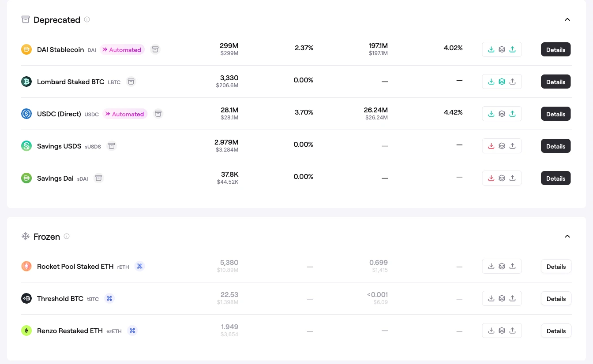Screen dimensions: 593x364
Task: Open Details for Renzo Restaked ETH
Action: [556, 331]
